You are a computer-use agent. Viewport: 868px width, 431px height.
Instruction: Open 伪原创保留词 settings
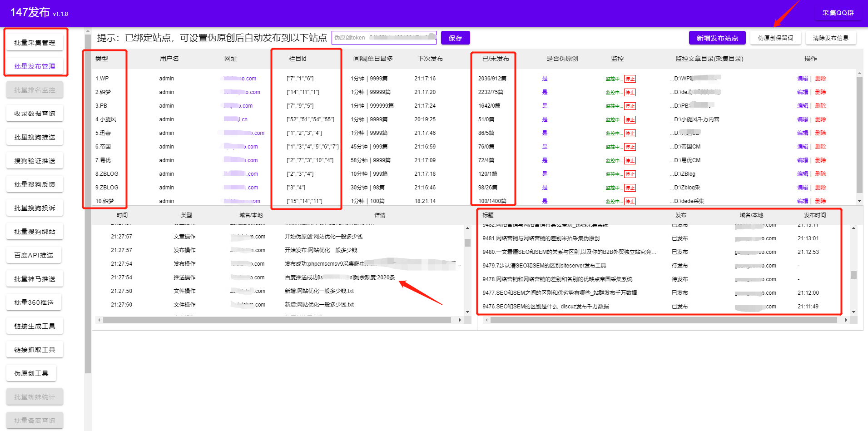[776, 38]
